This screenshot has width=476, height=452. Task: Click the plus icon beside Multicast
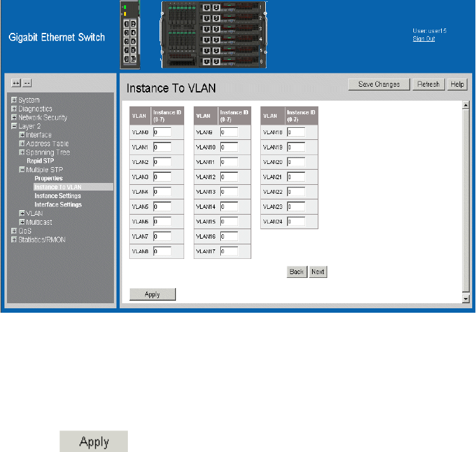(22, 222)
